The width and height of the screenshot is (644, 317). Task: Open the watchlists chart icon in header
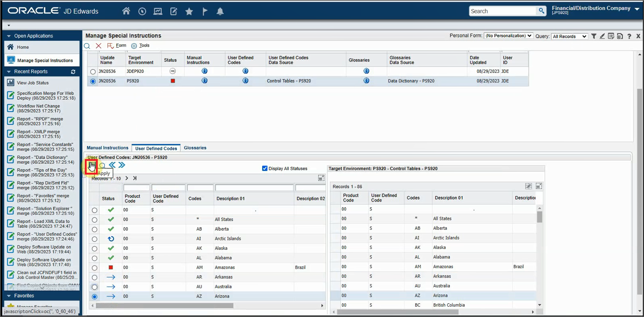pyautogui.click(x=158, y=11)
